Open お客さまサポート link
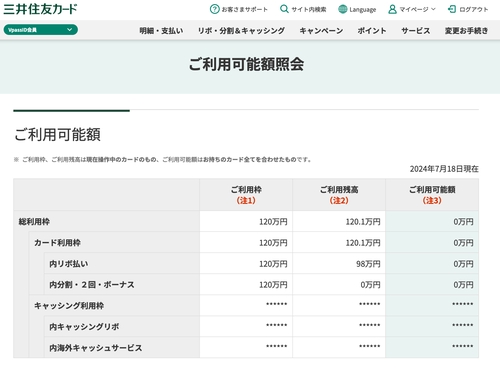Image resolution: width=500 pixels, height=369 pixels. point(244,9)
